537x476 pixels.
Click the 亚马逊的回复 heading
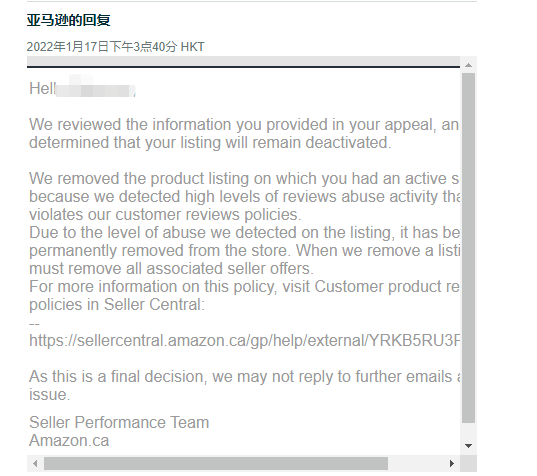pyautogui.click(x=68, y=20)
